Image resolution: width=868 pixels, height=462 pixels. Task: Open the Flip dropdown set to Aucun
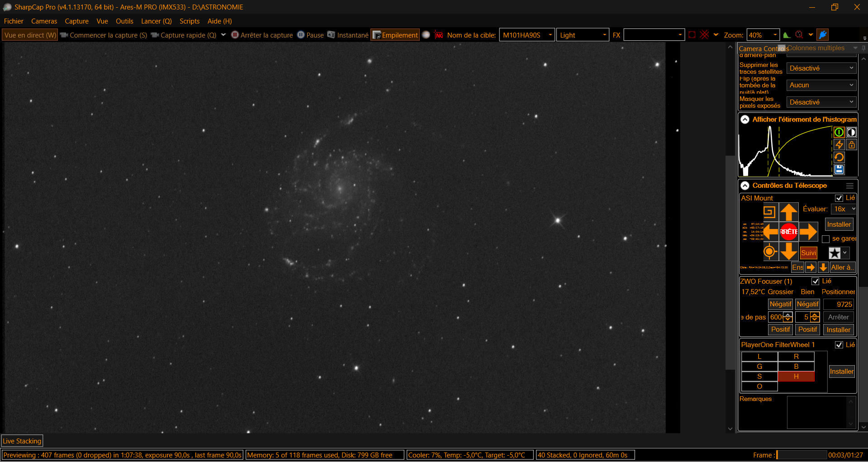click(x=821, y=85)
